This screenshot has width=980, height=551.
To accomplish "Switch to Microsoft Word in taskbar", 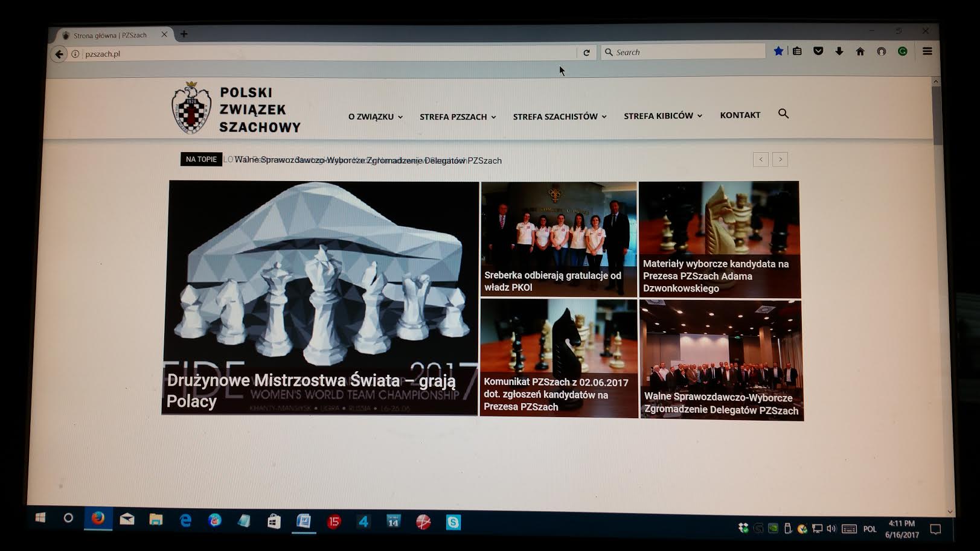I will (304, 521).
